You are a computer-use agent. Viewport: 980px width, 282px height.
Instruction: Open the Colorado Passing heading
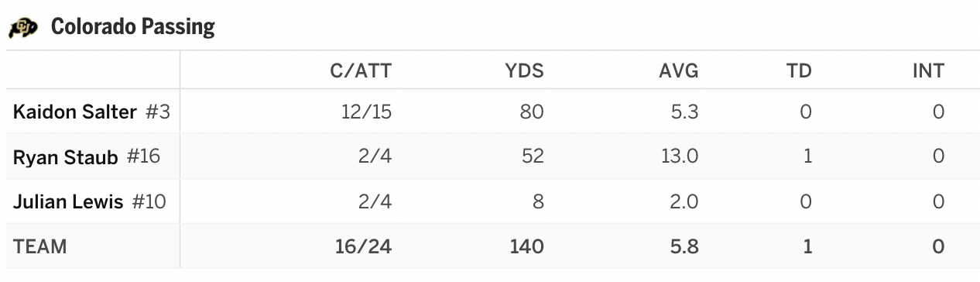point(132,27)
